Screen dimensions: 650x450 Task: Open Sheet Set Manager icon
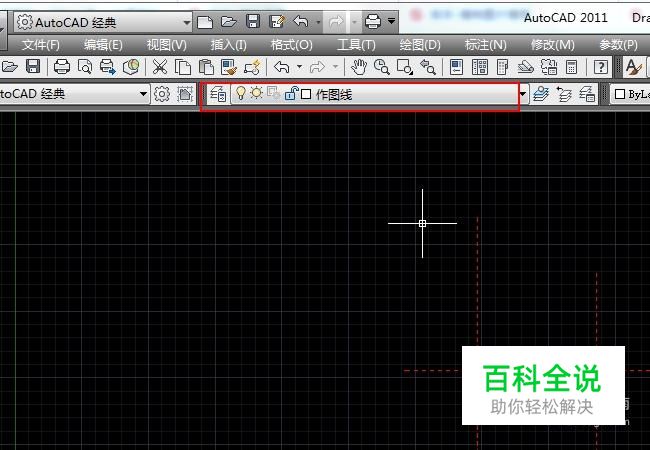pos(526,67)
